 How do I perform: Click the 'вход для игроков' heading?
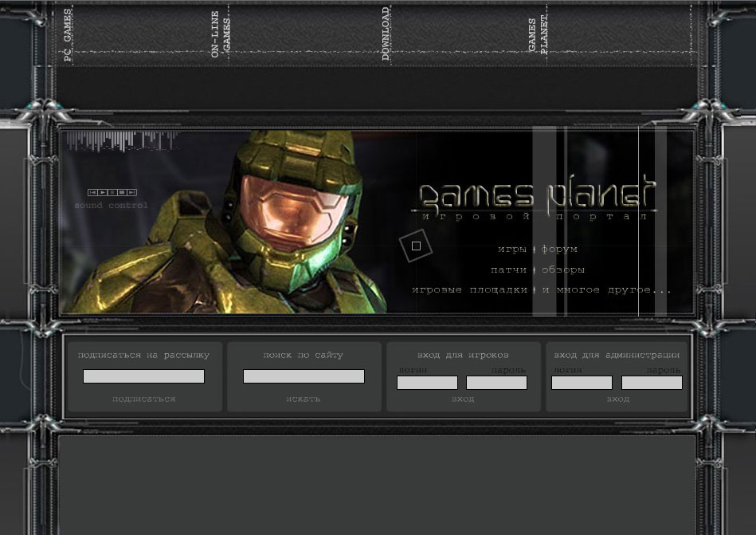(x=463, y=355)
